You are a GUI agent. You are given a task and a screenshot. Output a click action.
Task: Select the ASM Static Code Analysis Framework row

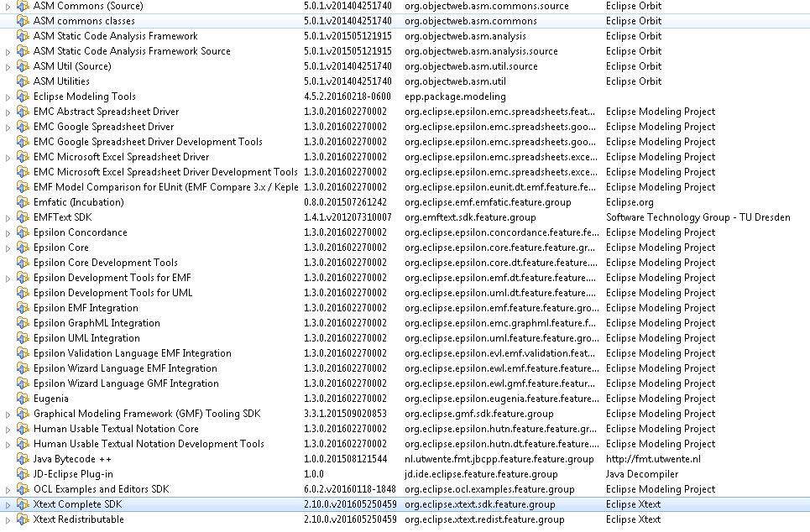point(405,36)
